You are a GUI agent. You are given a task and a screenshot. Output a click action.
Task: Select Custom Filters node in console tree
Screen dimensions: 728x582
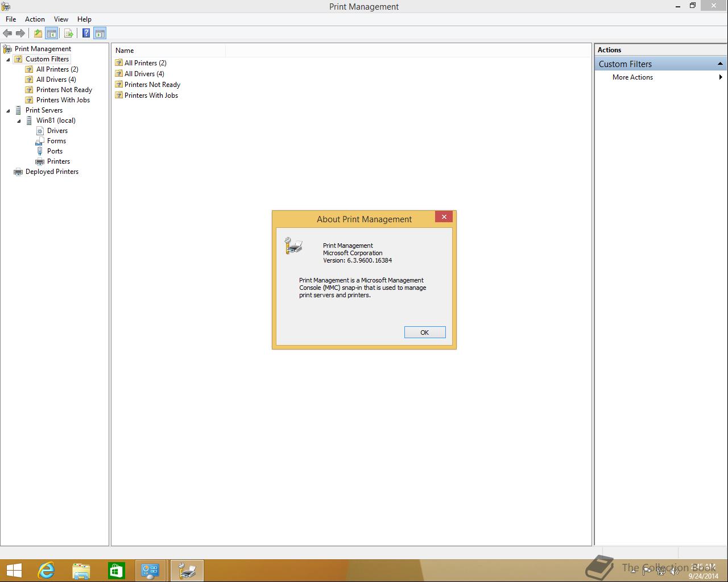[47, 59]
